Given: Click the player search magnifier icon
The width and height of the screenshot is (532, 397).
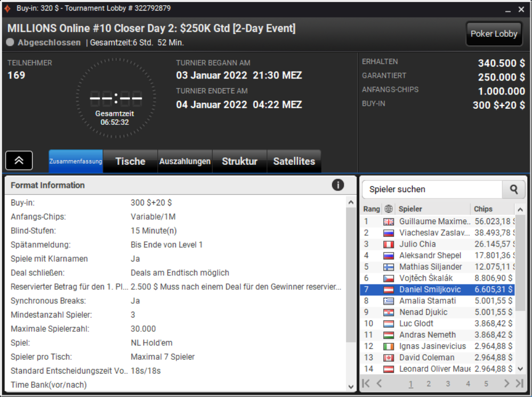Looking at the screenshot, I should click(x=514, y=189).
